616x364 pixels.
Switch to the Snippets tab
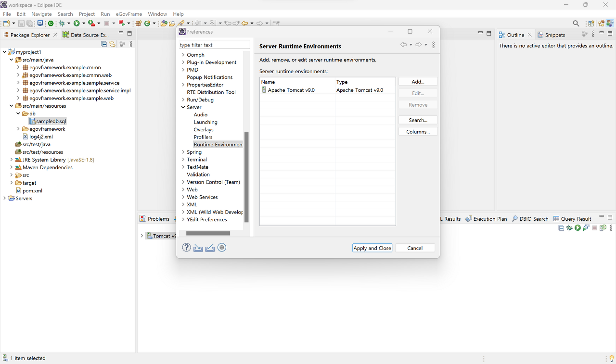552,35
